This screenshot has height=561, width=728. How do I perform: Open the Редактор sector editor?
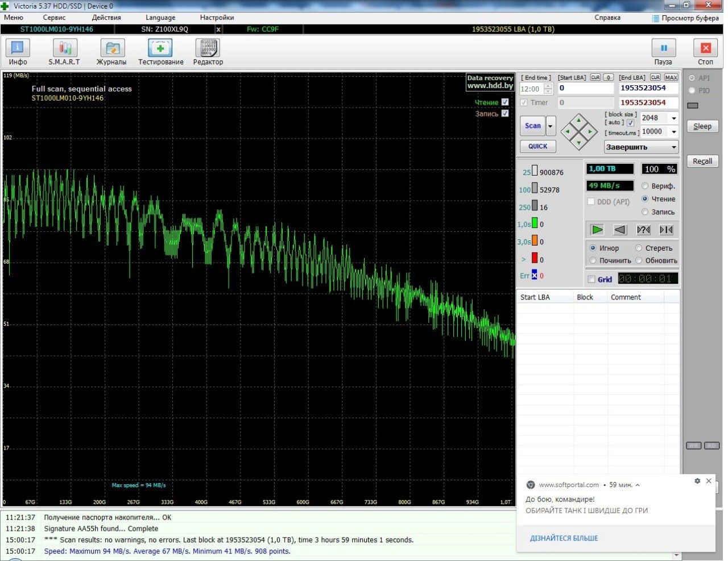click(208, 52)
